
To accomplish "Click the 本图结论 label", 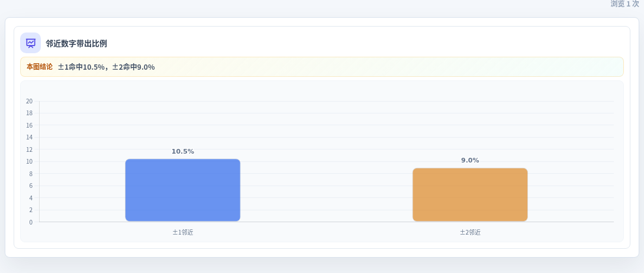I will (40, 67).
